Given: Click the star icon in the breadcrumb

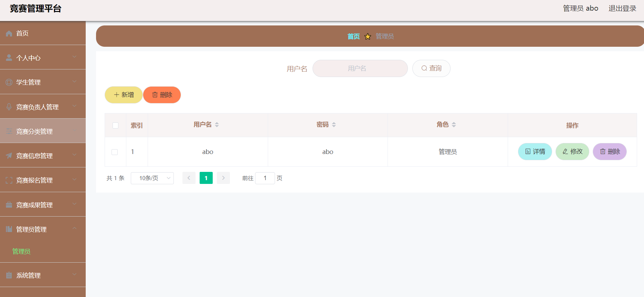Looking at the screenshot, I should pos(368,36).
